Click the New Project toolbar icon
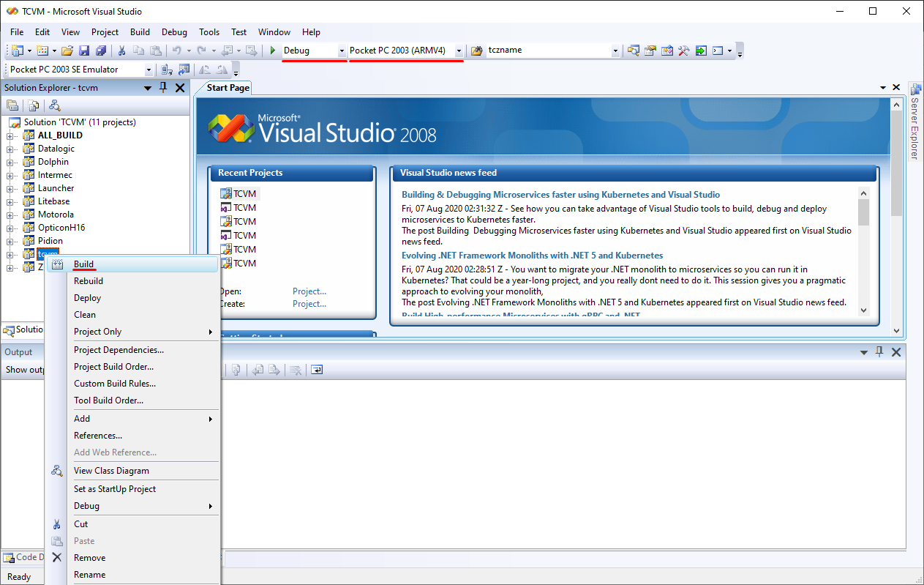Screen dimensions: 924x585 pyautogui.click(x=18, y=51)
